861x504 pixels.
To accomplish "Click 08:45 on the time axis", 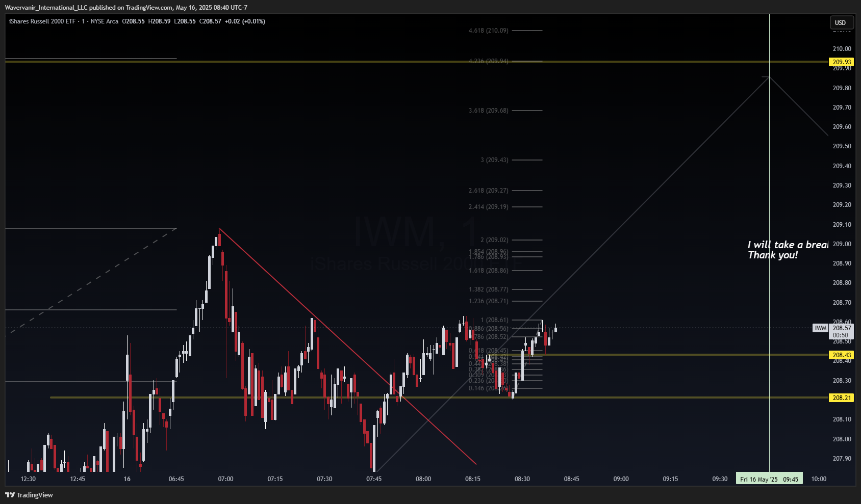I will pos(572,479).
